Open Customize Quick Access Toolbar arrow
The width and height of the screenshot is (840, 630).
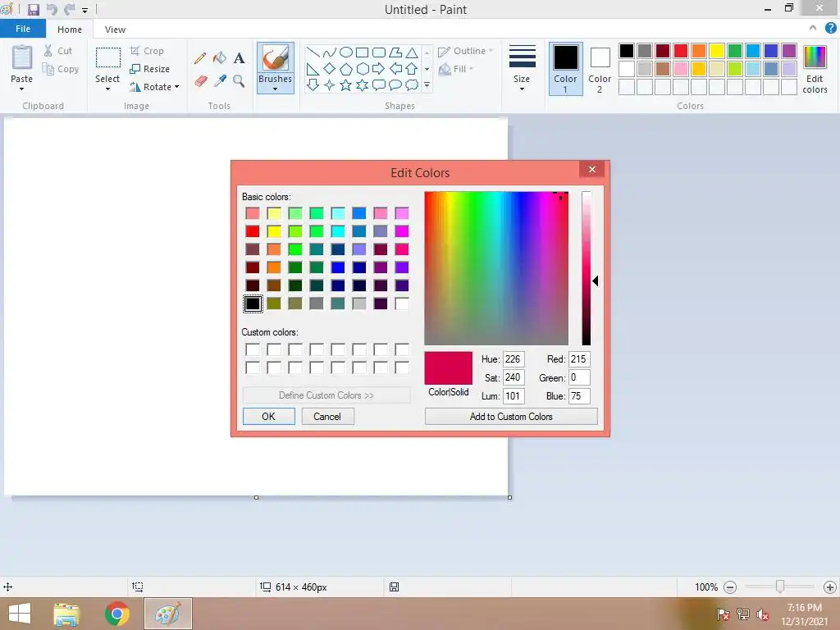pyautogui.click(x=84, y=10)
